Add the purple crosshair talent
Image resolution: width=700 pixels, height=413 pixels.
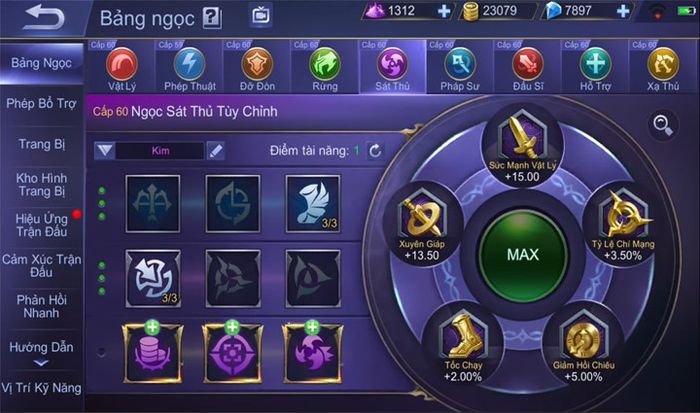pos(233,353)
